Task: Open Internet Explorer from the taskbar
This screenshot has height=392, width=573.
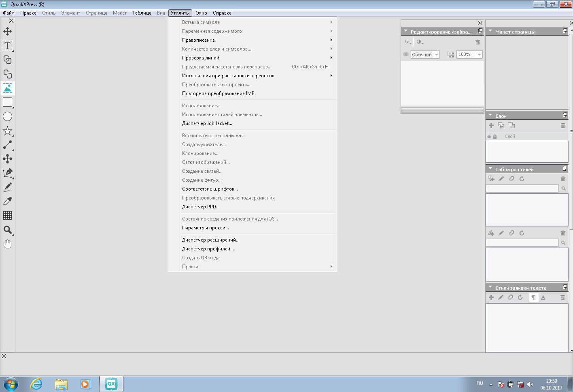Action: [36, 384]
